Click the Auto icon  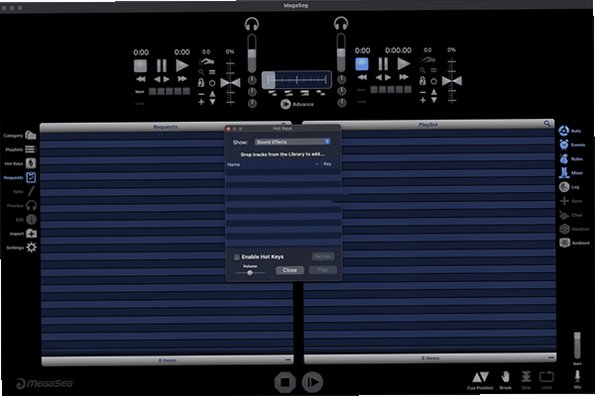pyautogui.click(x=564, y=131)
